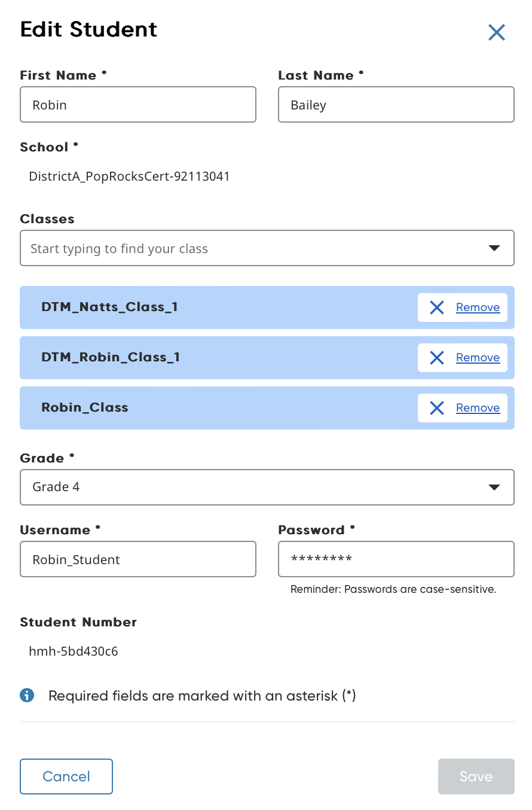
Task: Click the Remove link for Robin_Class
Action: [x=478, y=408]
